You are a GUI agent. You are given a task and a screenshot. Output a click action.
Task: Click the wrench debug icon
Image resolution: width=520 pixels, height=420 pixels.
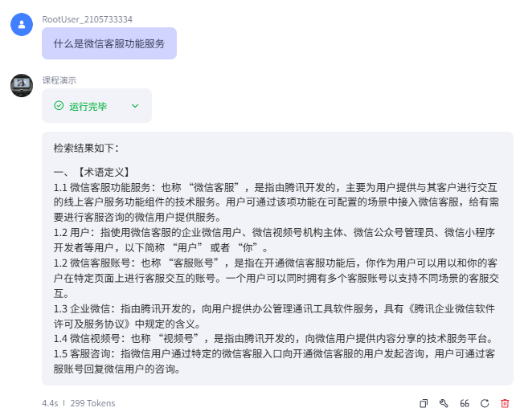tap(444, 403)
